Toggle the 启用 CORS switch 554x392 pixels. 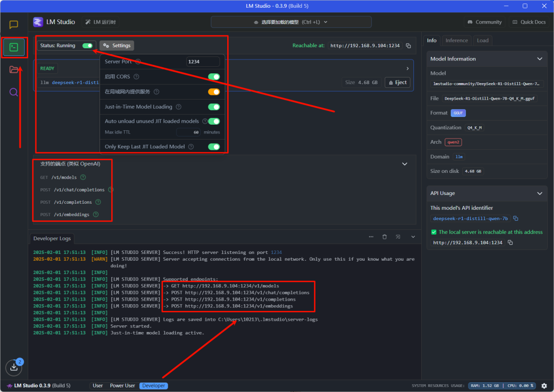coord(214,76)
